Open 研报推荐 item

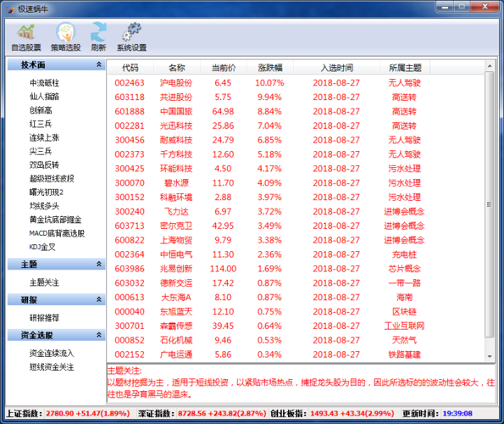44,318
